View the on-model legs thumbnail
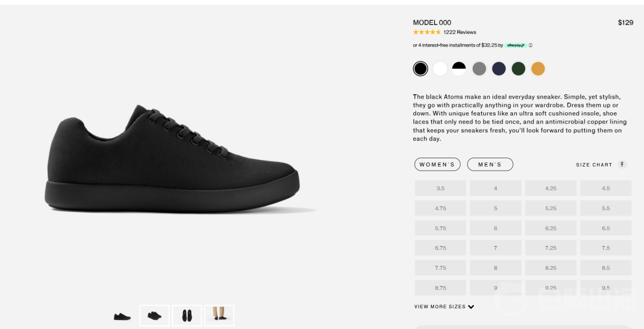The height and width of the screenshot is (329, 644). (219, 315)
